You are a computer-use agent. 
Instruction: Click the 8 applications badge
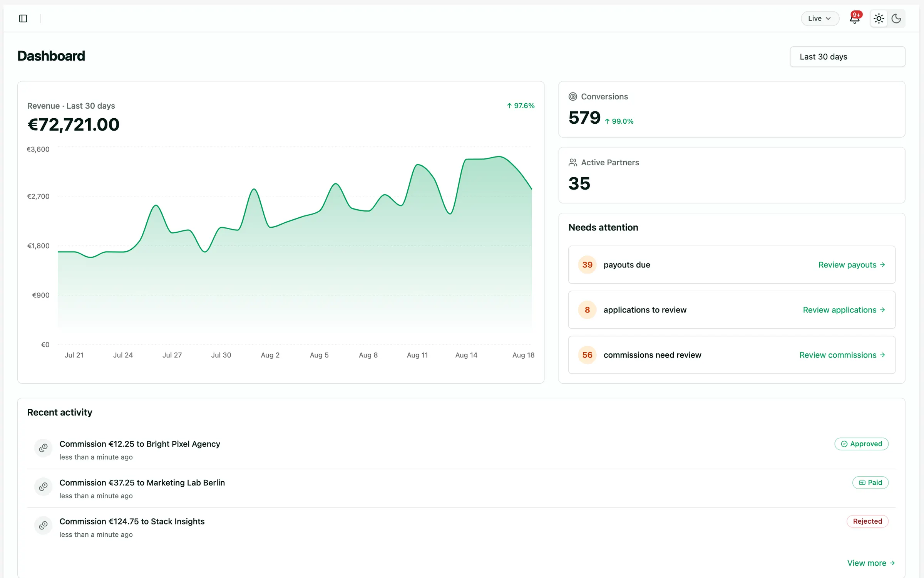pyautogui.click(x=587, y=310)
